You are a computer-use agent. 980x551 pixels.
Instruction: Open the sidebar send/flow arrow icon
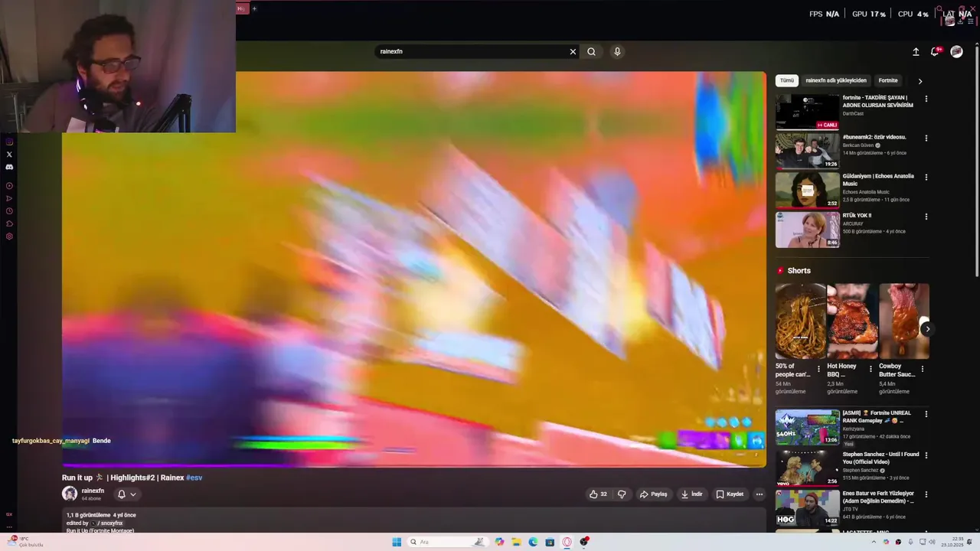pos(9,198)
